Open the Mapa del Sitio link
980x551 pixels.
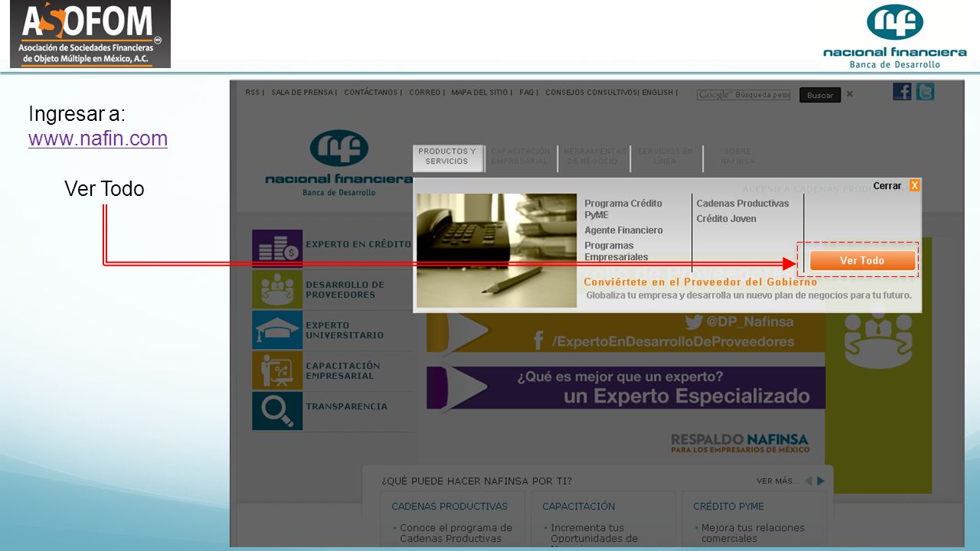tap(480, 93)
